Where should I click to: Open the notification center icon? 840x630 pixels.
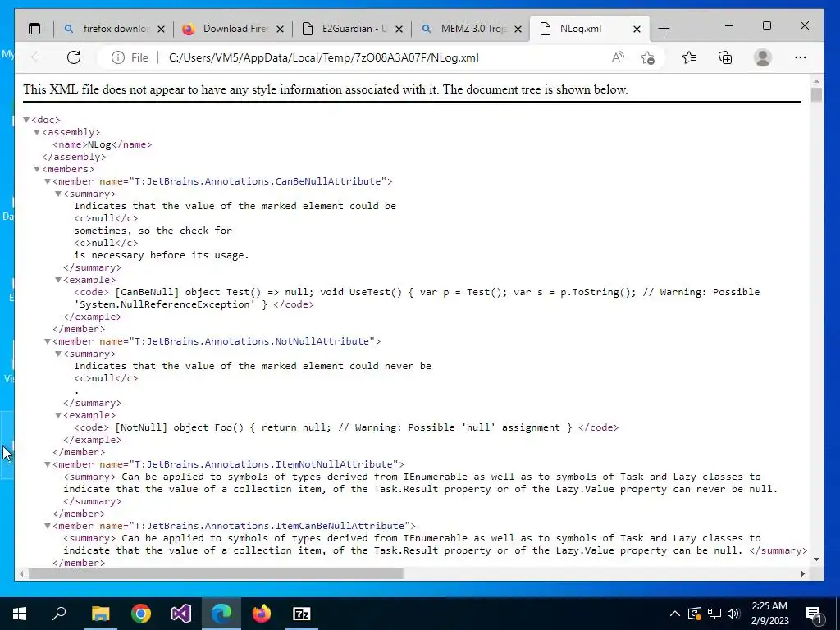tap(815, 614)
